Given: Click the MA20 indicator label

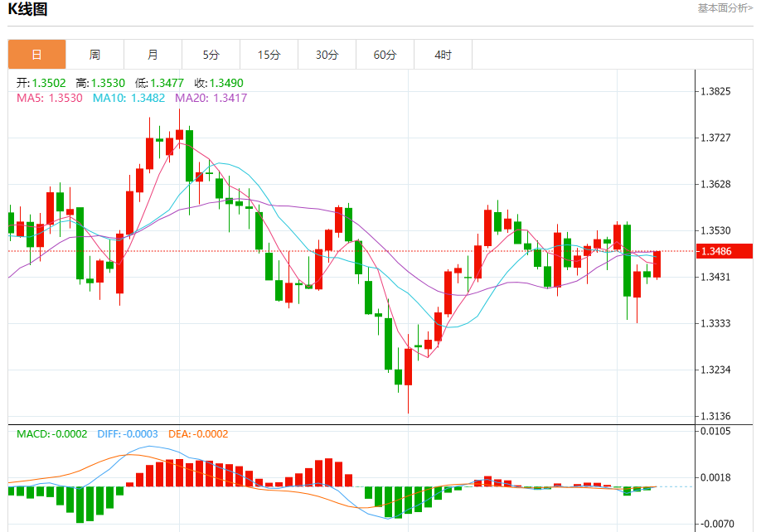Looking at the screenshot, I should point(210,98).
